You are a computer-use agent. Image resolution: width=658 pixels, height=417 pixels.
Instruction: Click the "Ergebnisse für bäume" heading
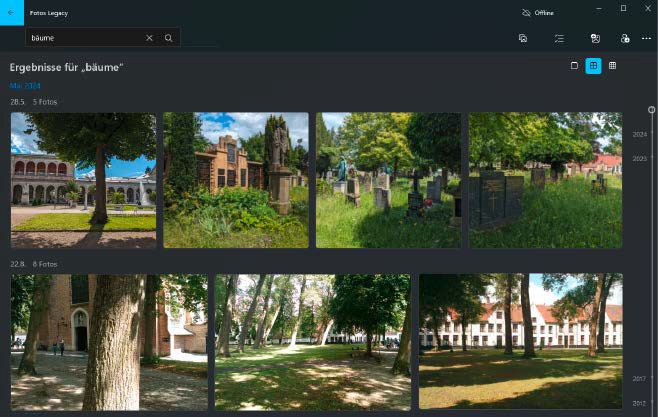[x=66, y=68]
